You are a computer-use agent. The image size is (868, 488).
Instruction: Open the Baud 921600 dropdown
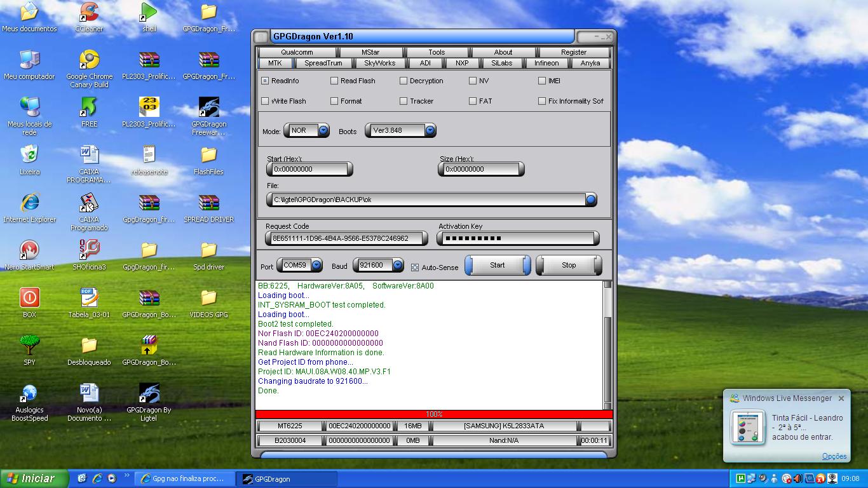point(398,265)
